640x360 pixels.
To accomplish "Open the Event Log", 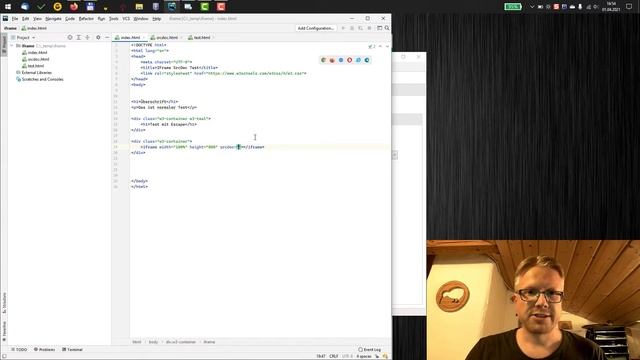I will click(x=369, y=349).
